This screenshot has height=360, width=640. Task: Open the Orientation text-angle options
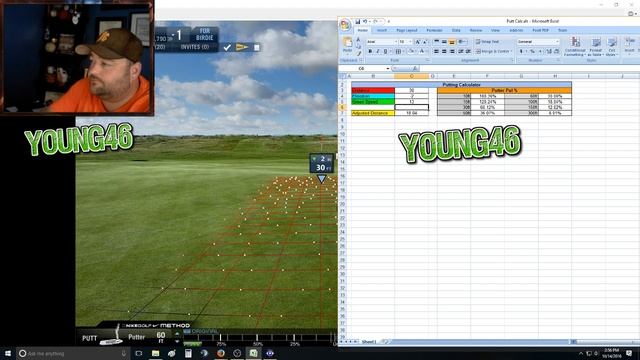click(462, 42)
